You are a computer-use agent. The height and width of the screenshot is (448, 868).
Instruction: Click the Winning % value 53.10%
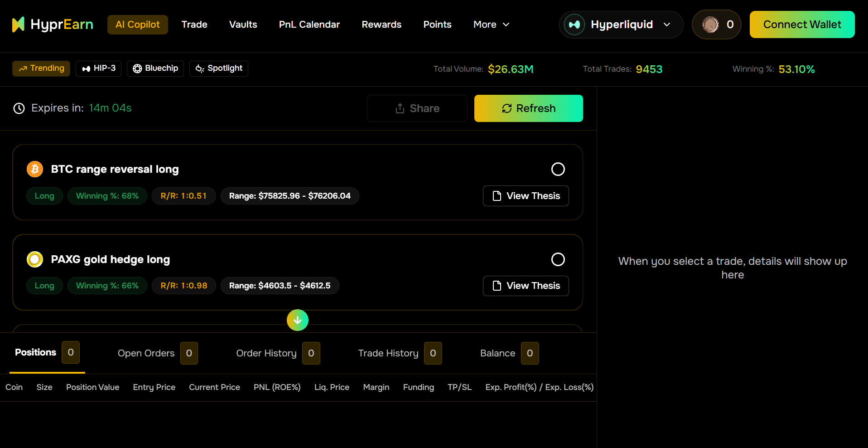coord(797,69)
